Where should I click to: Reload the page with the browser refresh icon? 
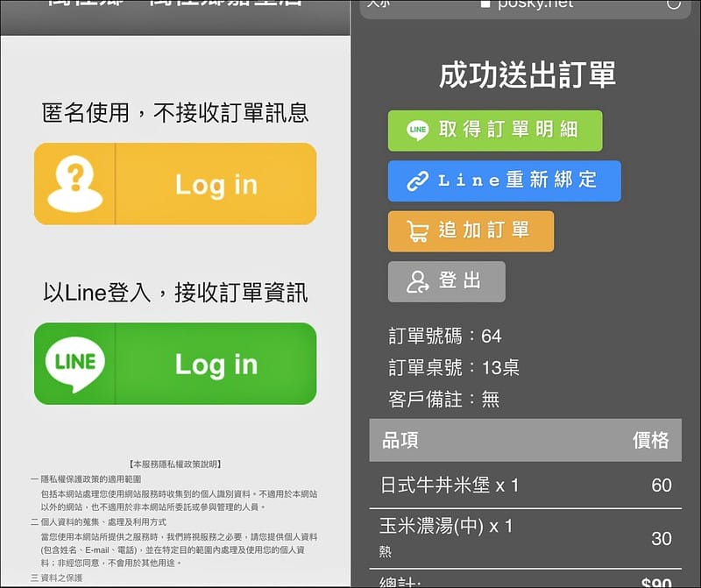673,4
